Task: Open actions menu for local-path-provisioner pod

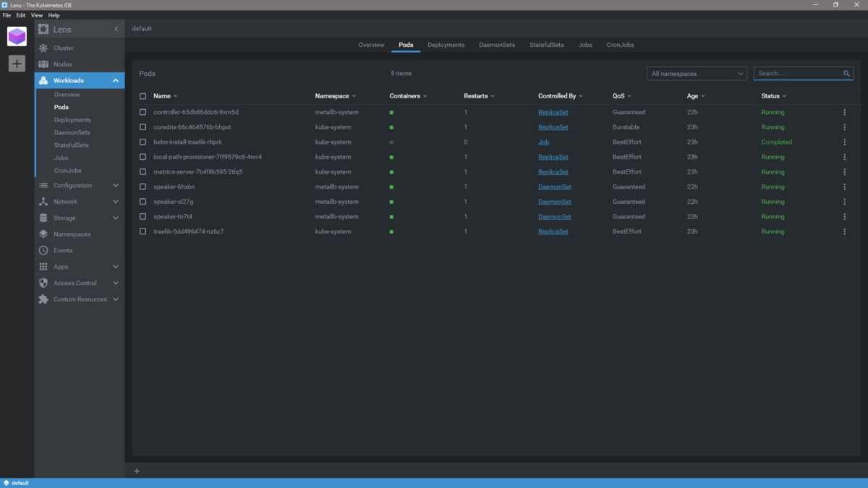Action: 844,157
